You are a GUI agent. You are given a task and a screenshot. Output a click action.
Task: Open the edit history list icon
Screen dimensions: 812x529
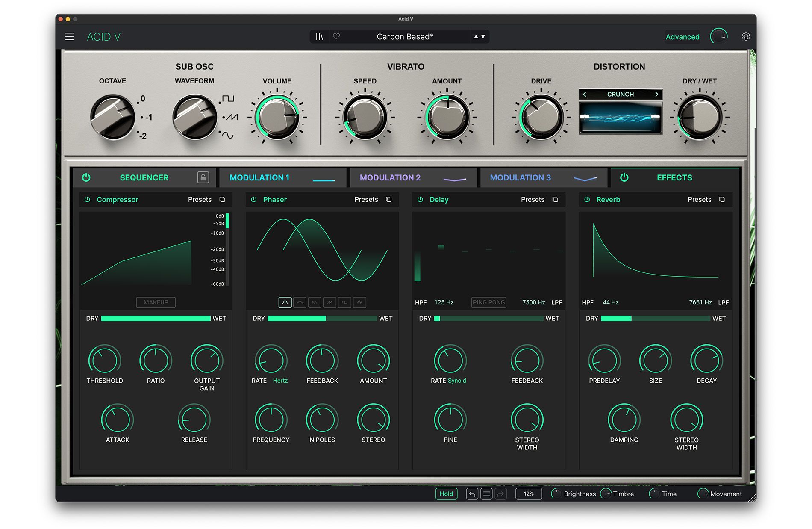[x=486, y=494]
